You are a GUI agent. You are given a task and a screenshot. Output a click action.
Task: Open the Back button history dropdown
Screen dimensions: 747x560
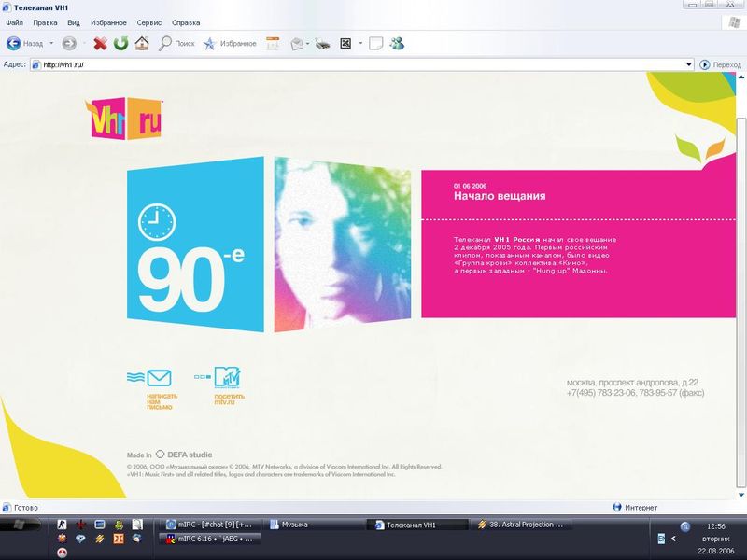coord(51,44)
